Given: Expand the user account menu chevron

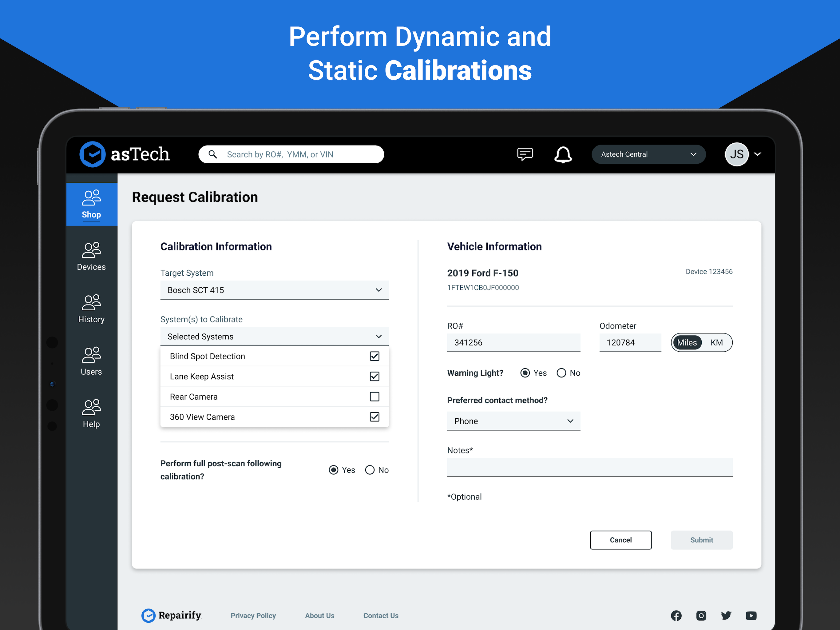Looking at the screenshot, I should click(x=758, y=154).
